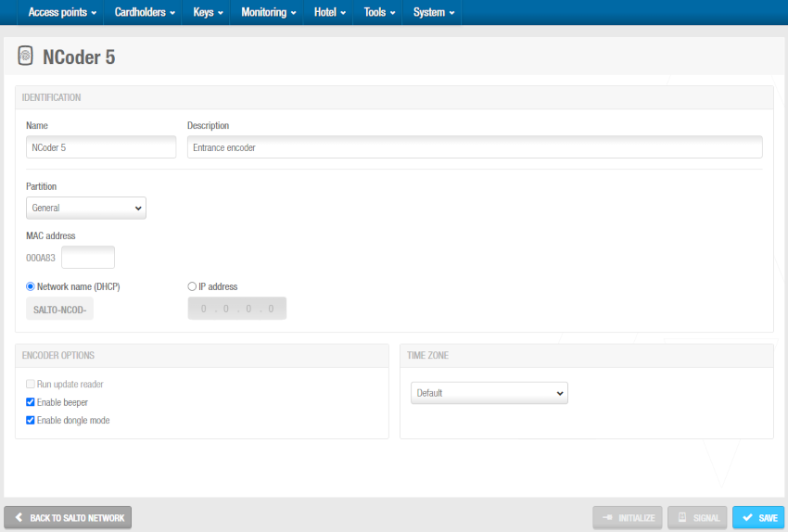Click the Name field containing NCoder 5

[101, 147]
